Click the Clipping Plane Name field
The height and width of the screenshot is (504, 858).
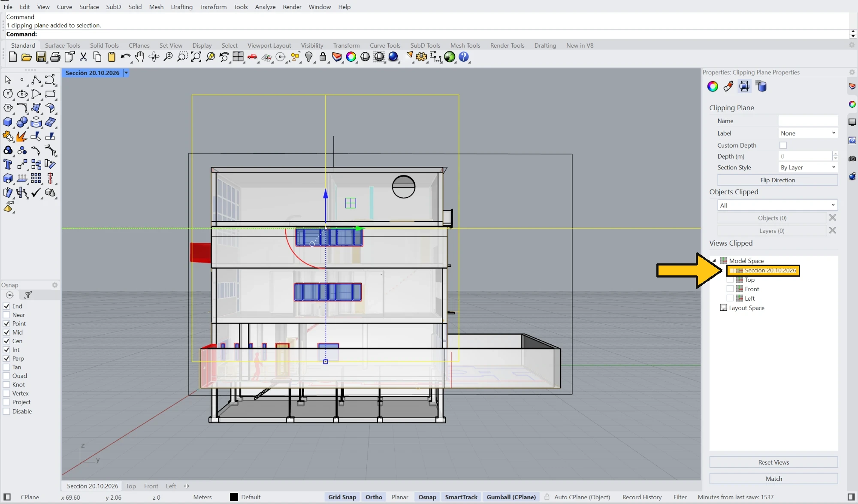coord(808,121)
